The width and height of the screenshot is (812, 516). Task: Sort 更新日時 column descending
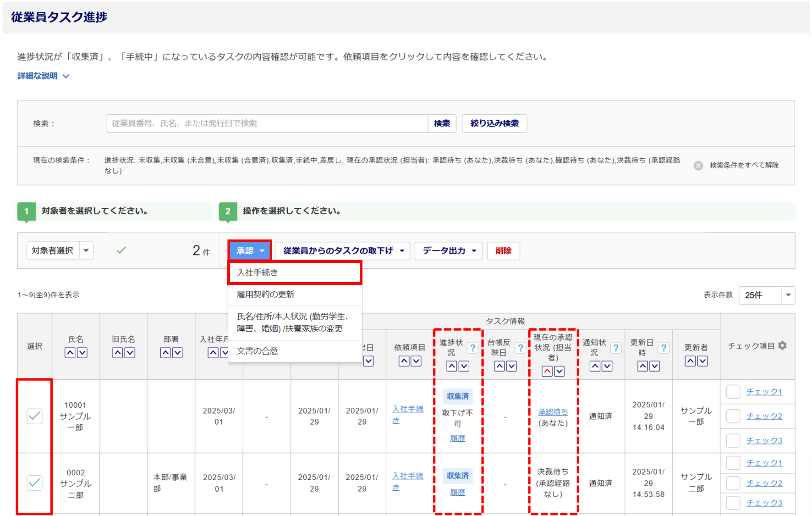tap(655, 366)
